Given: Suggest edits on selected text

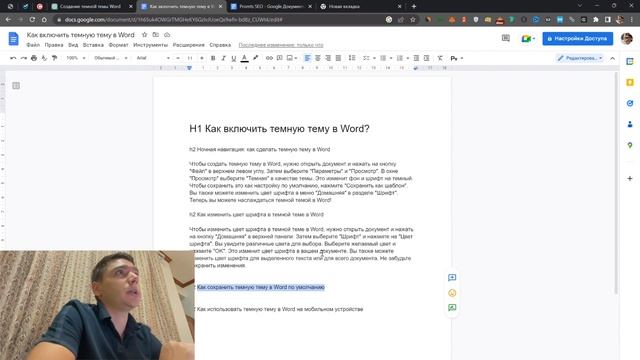Looking at the screenshot, I should (x=452, y=308).
